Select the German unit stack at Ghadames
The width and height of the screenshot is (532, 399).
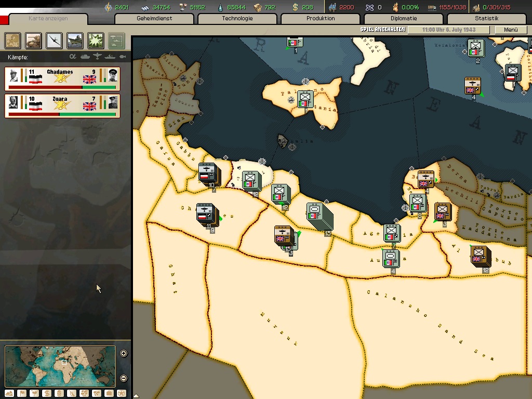point(206,214)
